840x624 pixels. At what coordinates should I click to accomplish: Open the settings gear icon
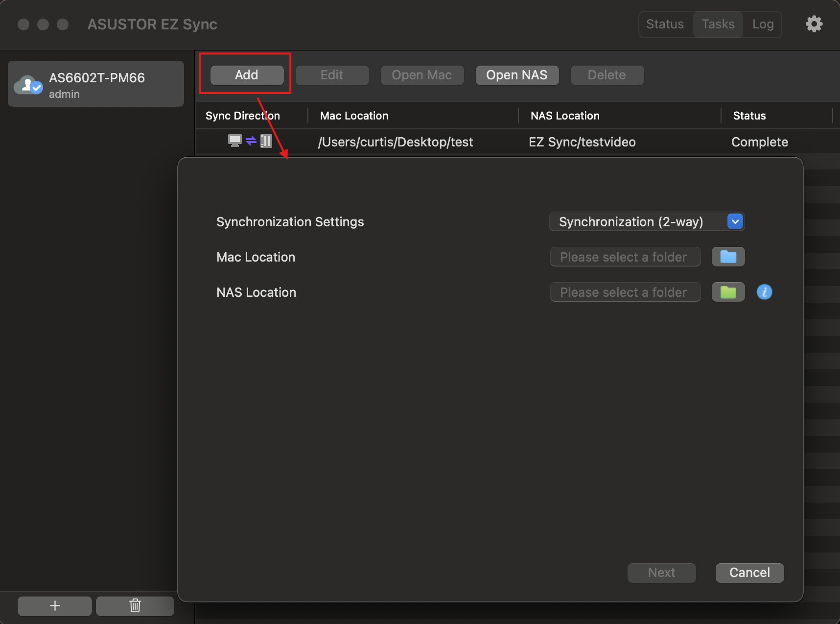click(x=814, y=24)
